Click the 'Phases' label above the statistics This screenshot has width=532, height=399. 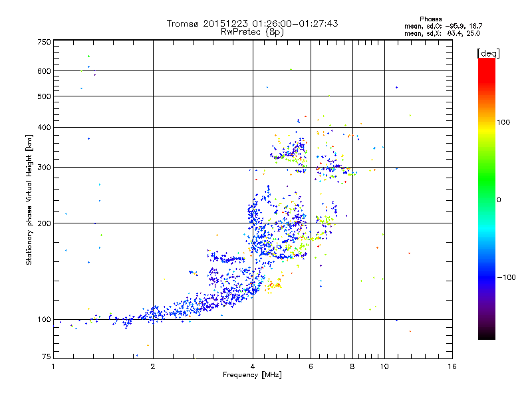[x=430, y=19]
